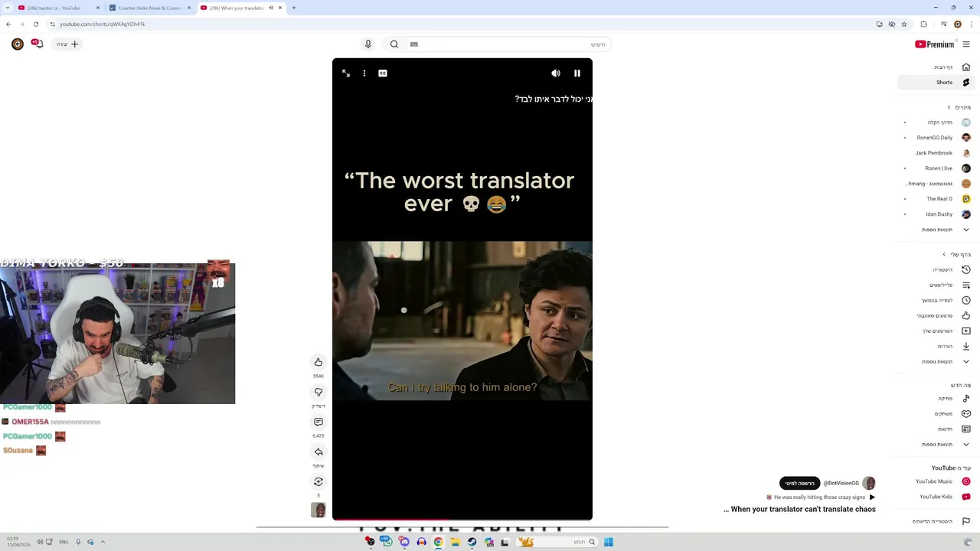Start voice search with microphone
The image size is (980, 551).
pyautogui.click(x=368, y=44)
